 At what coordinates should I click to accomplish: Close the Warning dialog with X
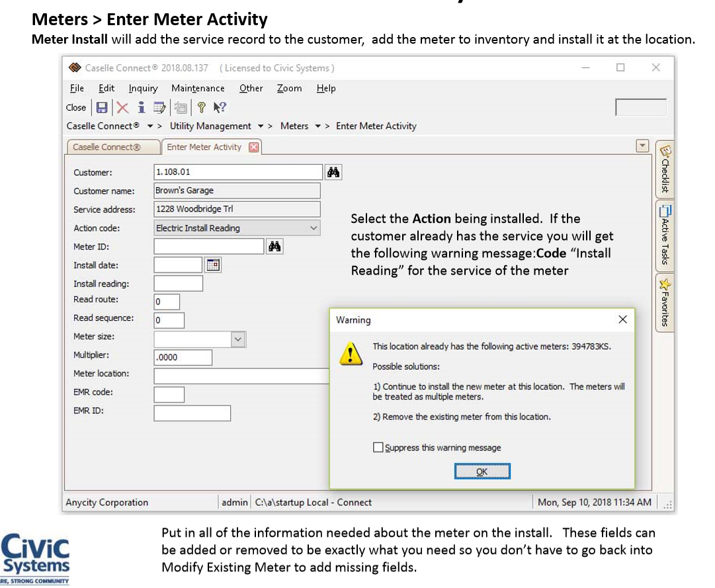pyautogui.click(x=622, y=319)
